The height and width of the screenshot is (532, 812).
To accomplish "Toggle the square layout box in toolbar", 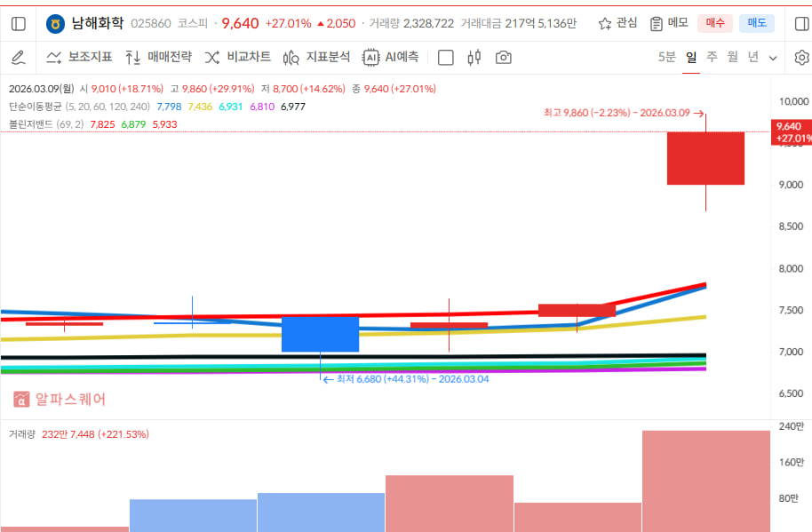I will click(x=446, y=58).
